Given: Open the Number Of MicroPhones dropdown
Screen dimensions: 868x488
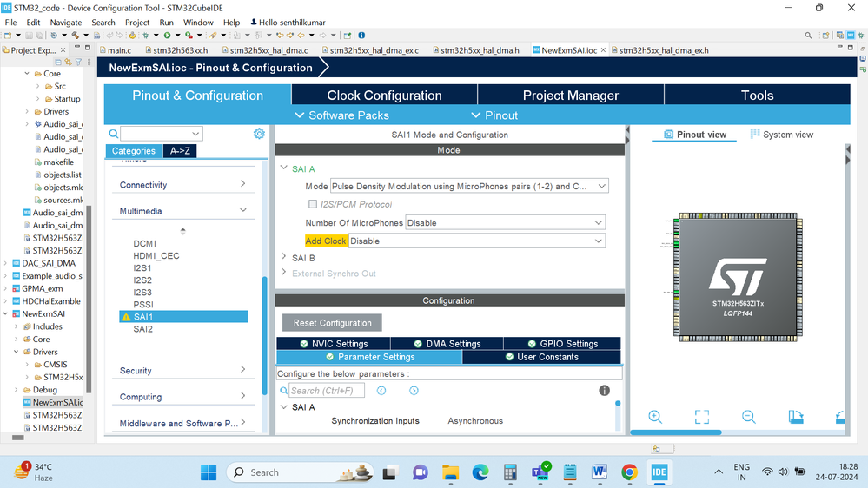Looking at the screenshot, I should tap(506, 222).
